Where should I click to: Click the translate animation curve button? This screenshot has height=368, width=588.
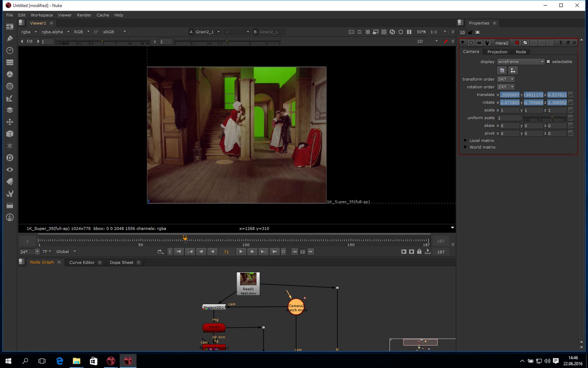(x=571, y=95)
